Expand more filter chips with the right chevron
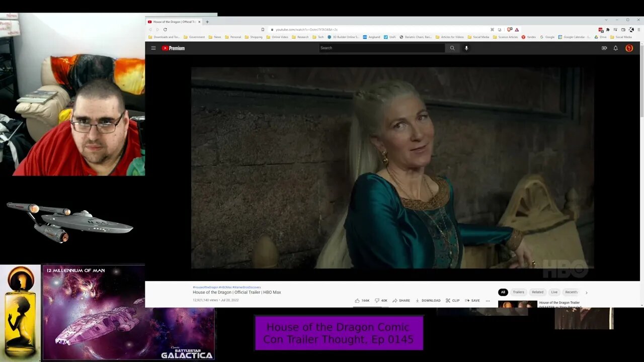The height and width of the screenshot is (362, 644). (x=586, y=292)
